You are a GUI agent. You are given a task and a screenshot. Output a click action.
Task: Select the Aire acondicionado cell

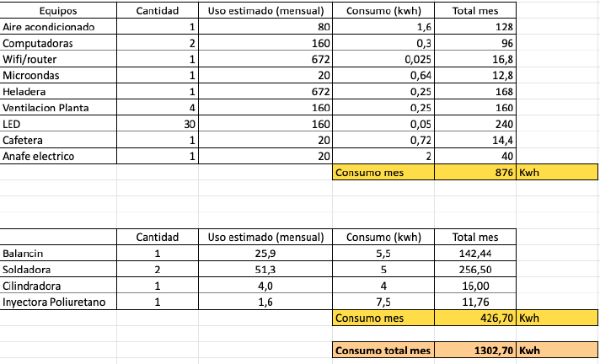(58, 26)
